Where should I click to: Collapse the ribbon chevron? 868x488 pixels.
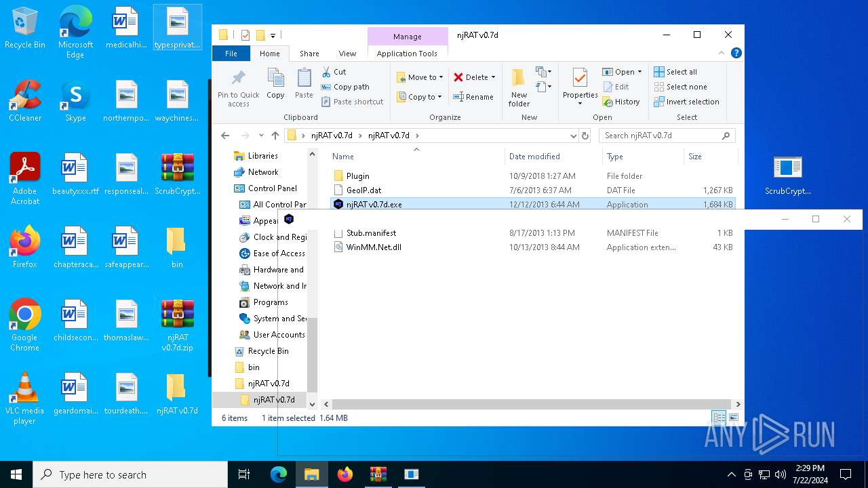[722, 53]
